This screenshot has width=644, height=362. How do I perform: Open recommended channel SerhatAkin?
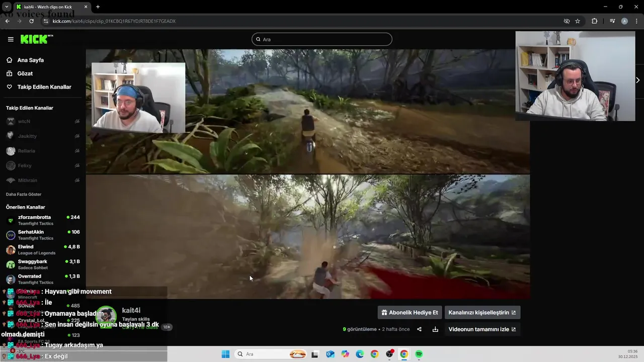[x=43, y=235]
